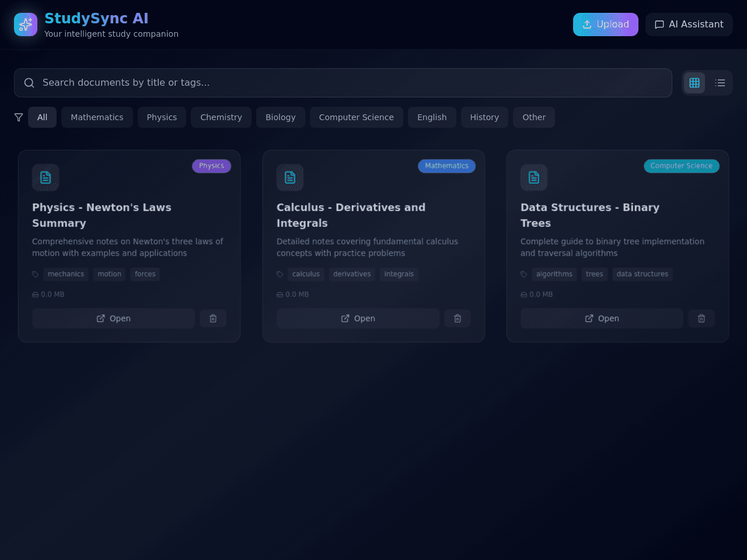Filter documents by Computer Science

357,117
